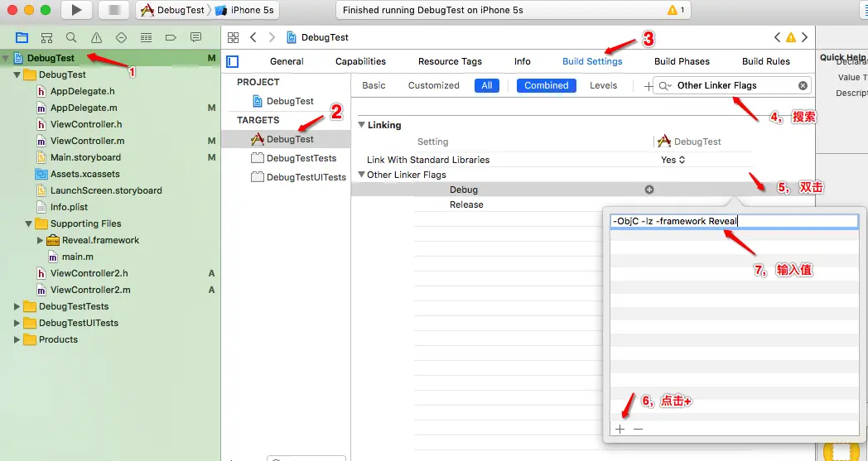Collapse the DebugTest project root

(6, 58)
